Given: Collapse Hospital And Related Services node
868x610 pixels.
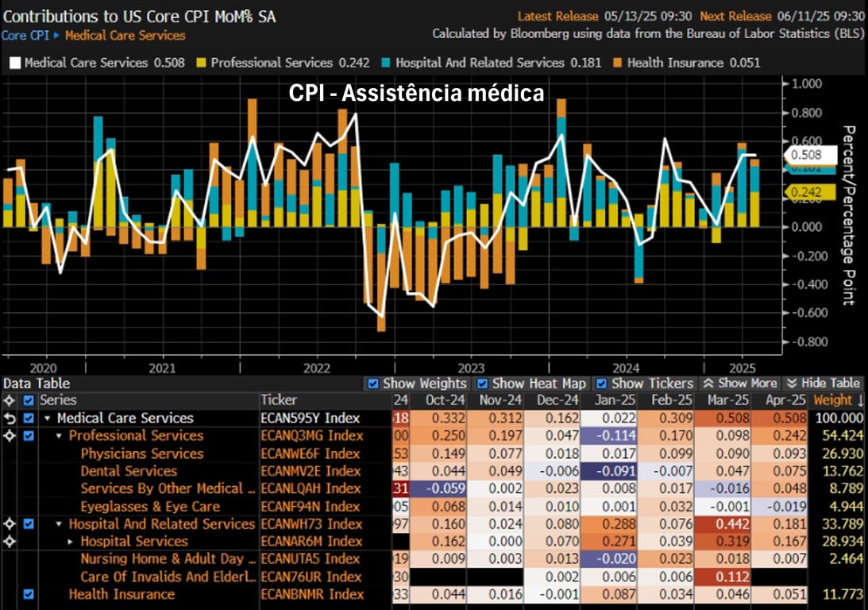Looking at the screenshot, I should click(59, 524).
